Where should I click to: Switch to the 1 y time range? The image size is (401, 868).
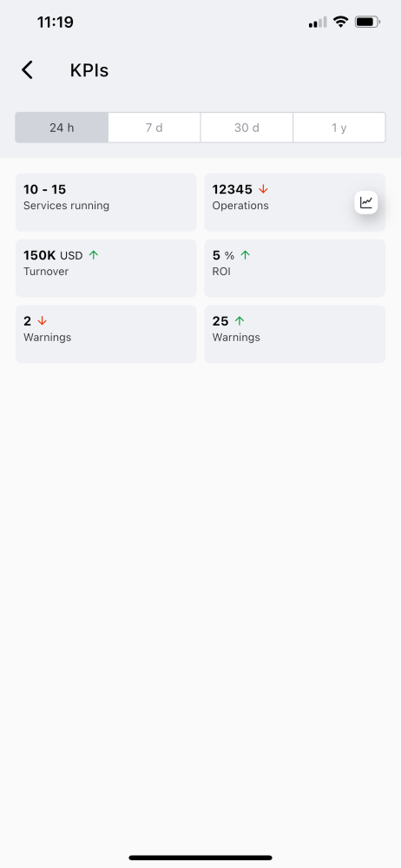pos(339,128)
